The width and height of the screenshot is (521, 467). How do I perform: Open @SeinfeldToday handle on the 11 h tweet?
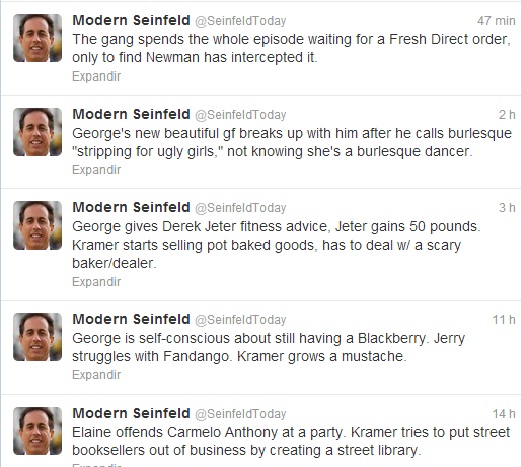[240, 320]
